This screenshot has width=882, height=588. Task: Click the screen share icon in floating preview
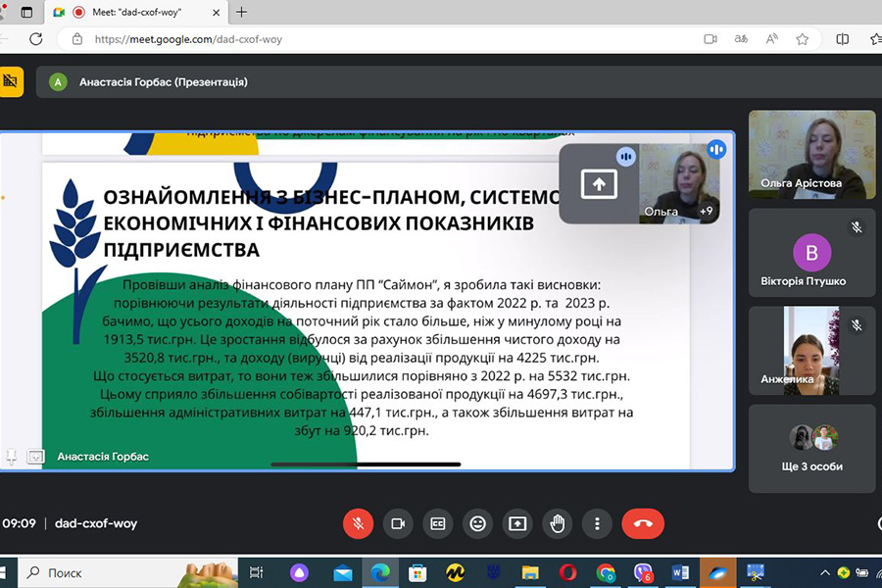(599, 184)
